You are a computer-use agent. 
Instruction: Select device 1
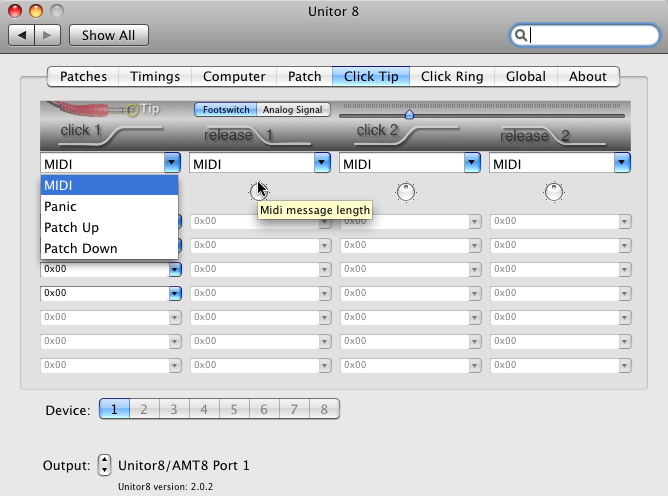tap(114, 409)
